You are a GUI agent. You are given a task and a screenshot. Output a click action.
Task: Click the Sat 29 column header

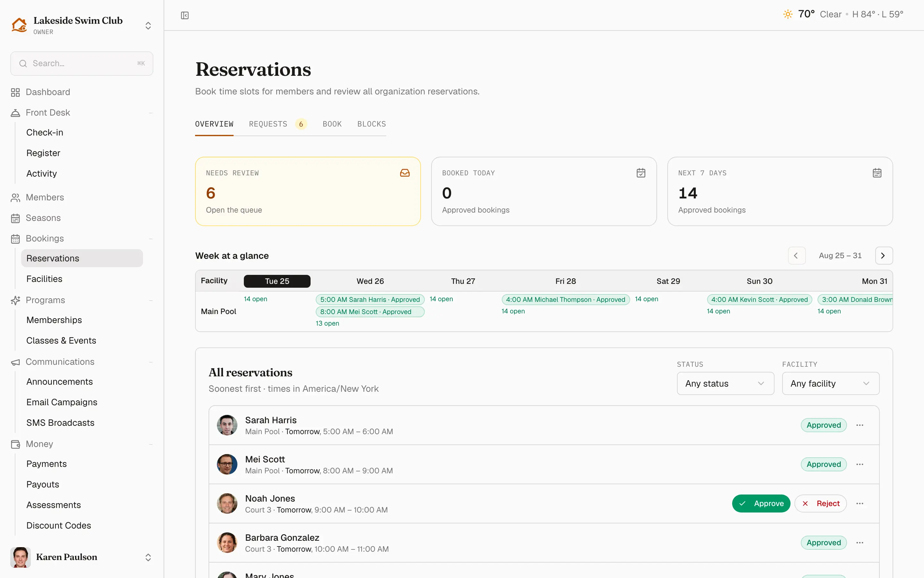(x=668, y=281)
